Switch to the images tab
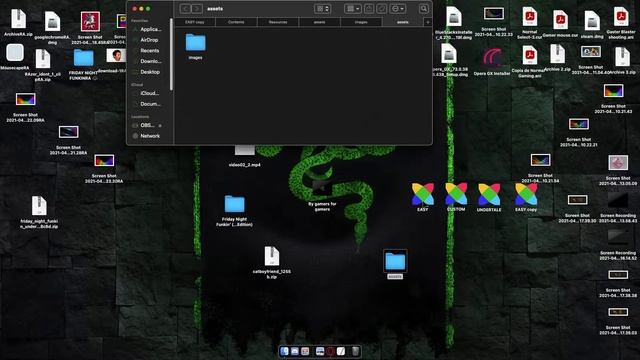 pyautogui.click(x=361, y=22)
